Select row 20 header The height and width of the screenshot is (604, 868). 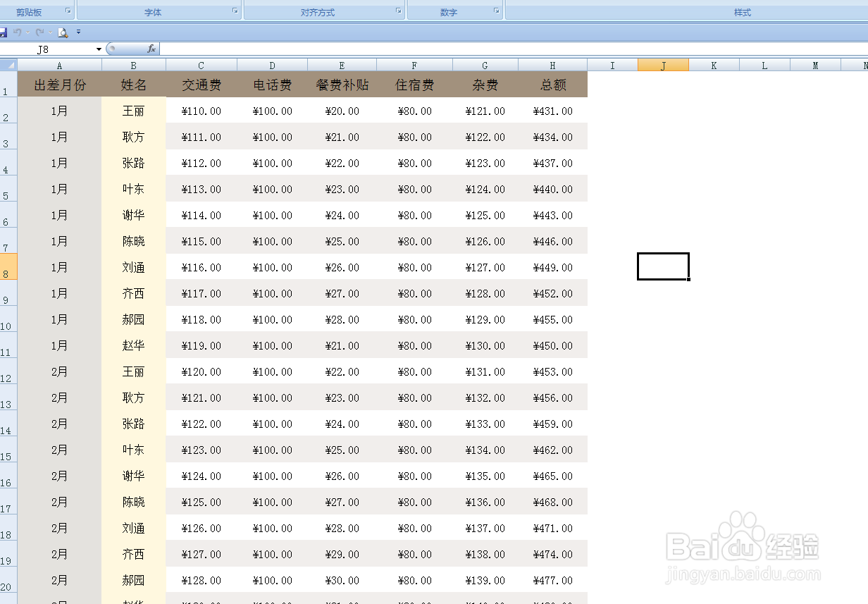[x=8, y=580]
